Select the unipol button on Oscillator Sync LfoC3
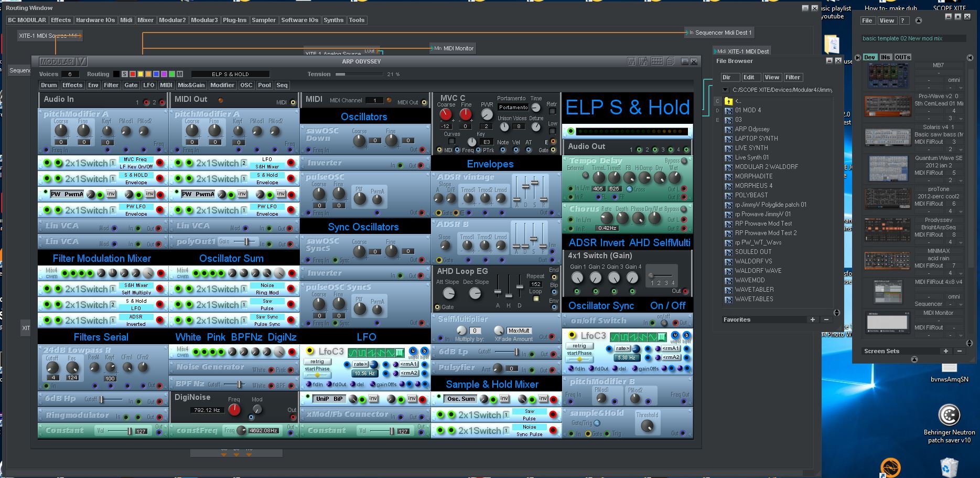The width and height of the screenshot is (980, 478). point(675,336)
